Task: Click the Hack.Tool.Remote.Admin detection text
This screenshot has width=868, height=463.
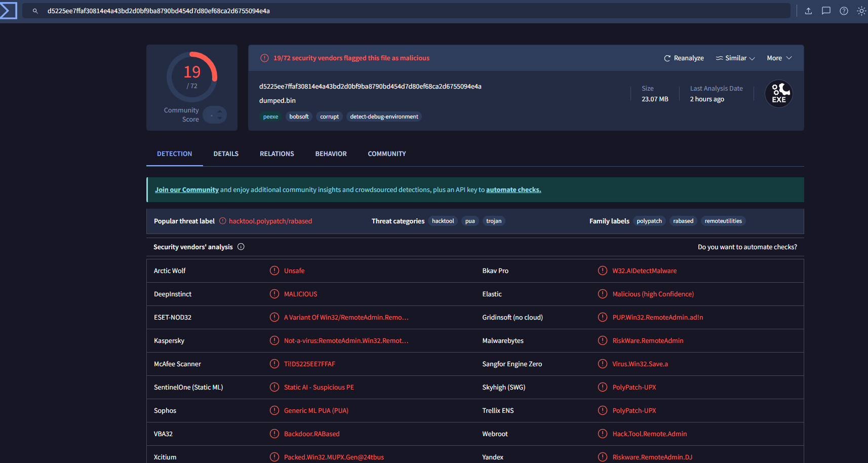Action: coord(650,434)
